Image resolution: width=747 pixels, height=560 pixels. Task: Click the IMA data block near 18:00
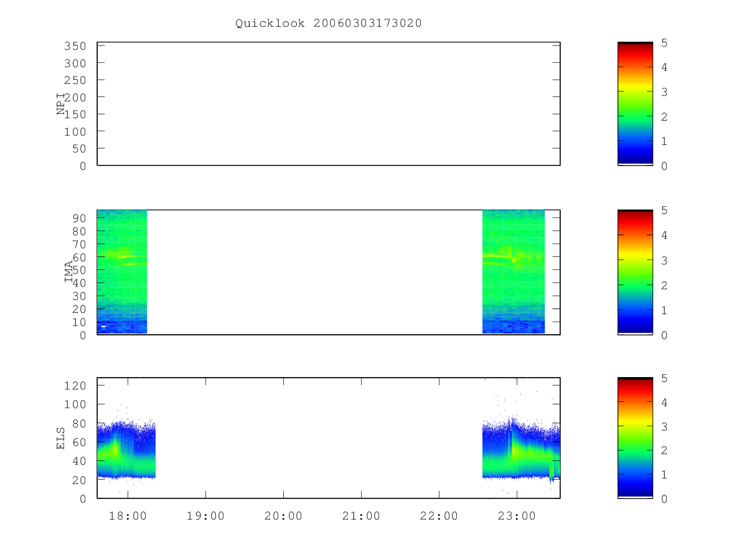click(122, 272)
